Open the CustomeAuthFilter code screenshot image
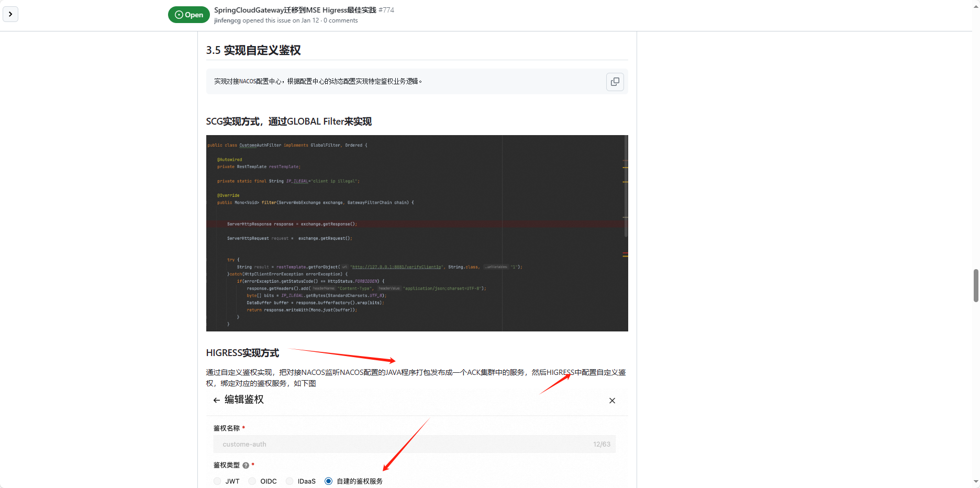980x488 pixels. (417, 233)
